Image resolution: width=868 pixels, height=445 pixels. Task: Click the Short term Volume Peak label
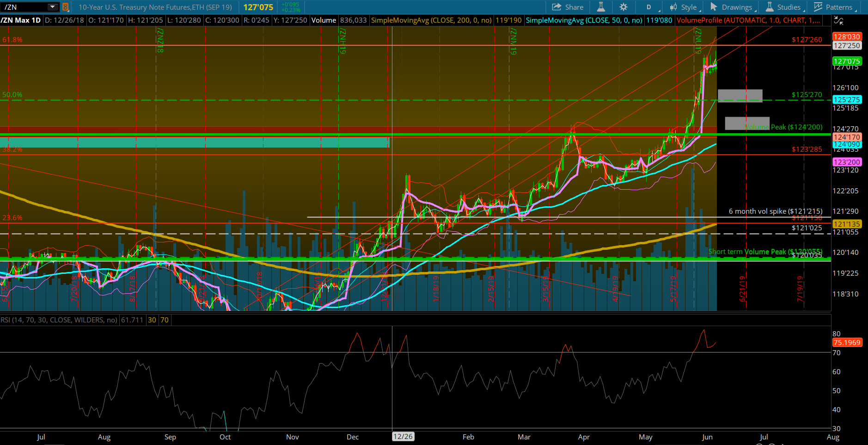pyautogui.click(x=765, y=252)
